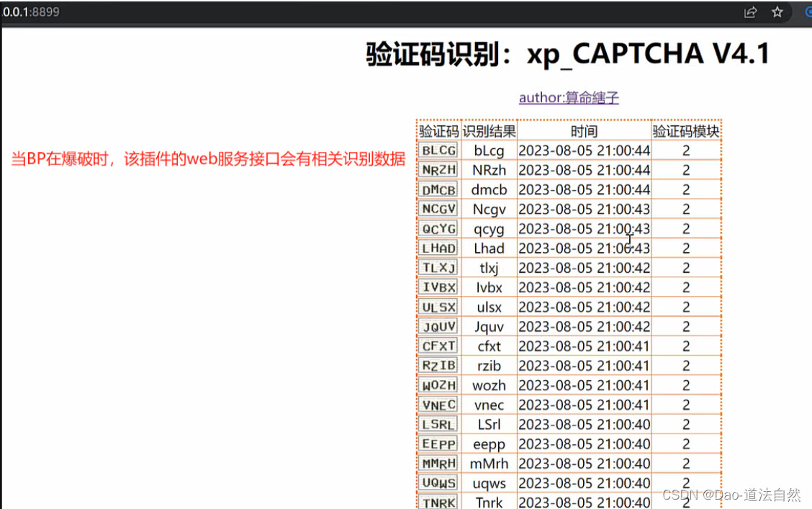This screenshot has height=509, width=812.
Task: Select recognition result qcyg
Action: point(489,229)
